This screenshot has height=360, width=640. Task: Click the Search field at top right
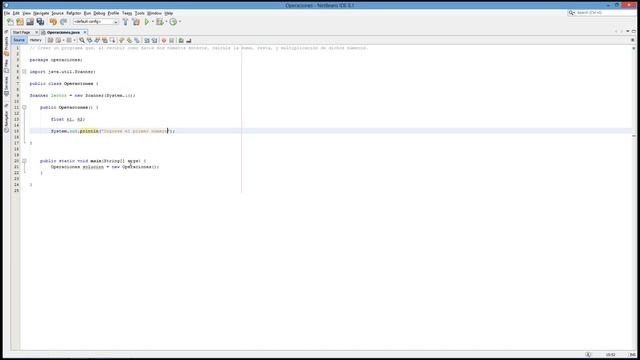[x=602, y=13]
